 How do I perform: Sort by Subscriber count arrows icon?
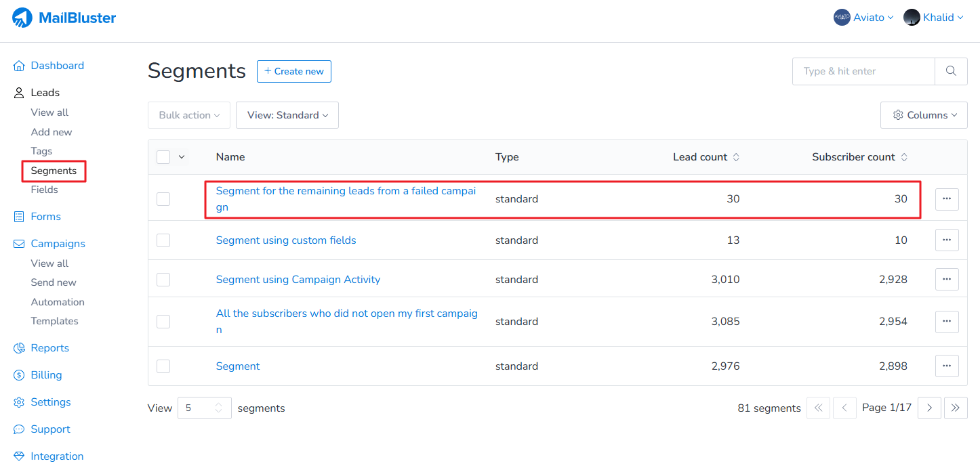[x=904, y=157]
